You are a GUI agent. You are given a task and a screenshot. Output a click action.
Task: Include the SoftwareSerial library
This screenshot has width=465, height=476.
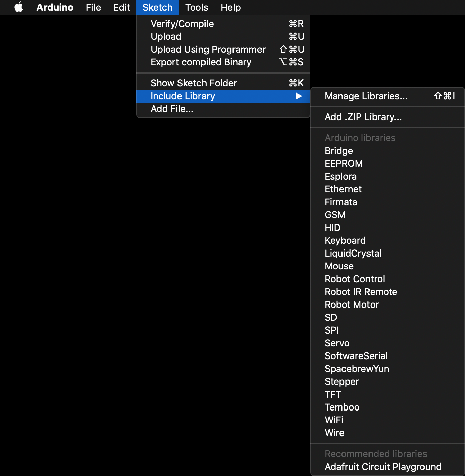click(x=356, y=356)
